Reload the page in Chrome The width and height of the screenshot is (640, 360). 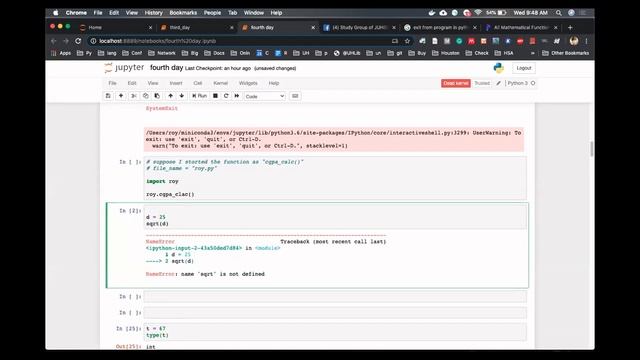click(x=78, y=41)
